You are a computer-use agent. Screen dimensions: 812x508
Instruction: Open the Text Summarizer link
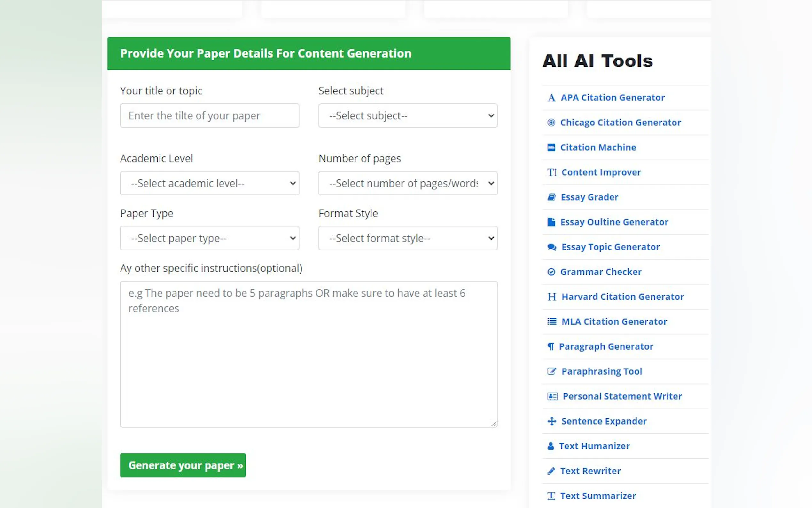pos(598,496)
